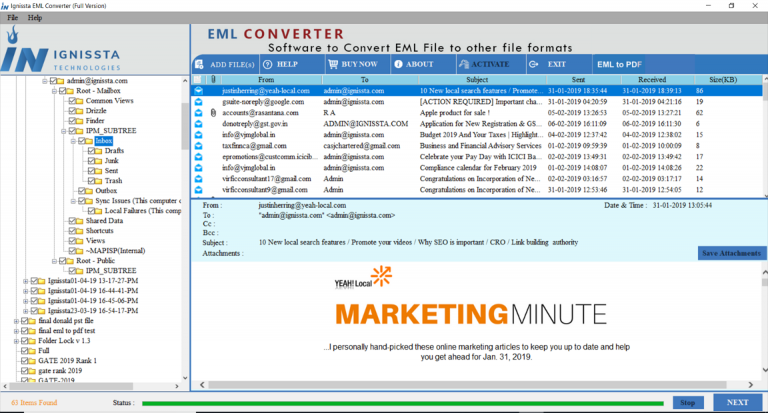
Task: Click the green status progress bar
Action: [x=403, y=403]
